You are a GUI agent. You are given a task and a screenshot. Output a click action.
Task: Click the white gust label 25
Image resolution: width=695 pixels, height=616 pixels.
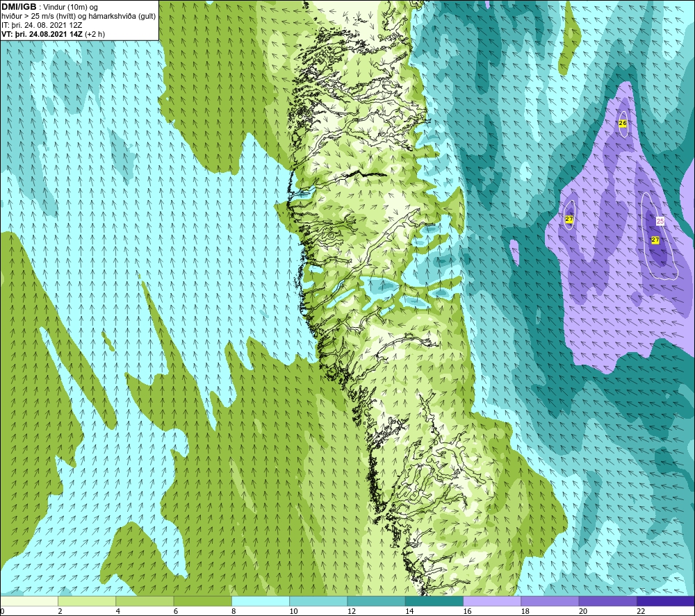coord(660,221)
